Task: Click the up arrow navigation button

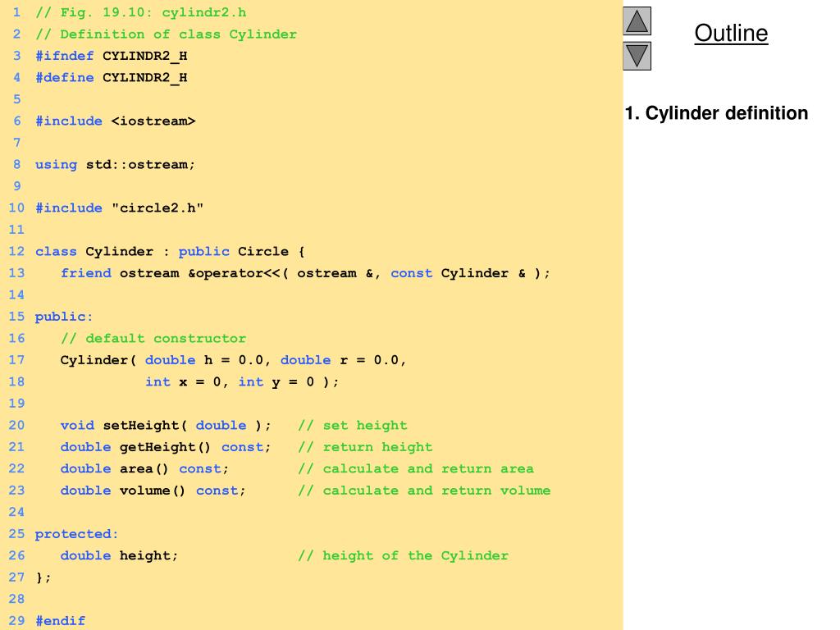Action: point(637,21)
